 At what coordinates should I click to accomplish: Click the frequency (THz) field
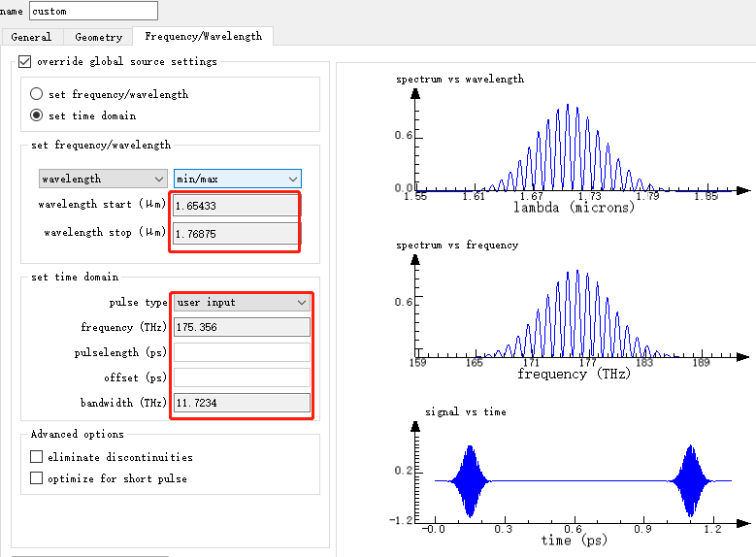click(x=241, y=327)
